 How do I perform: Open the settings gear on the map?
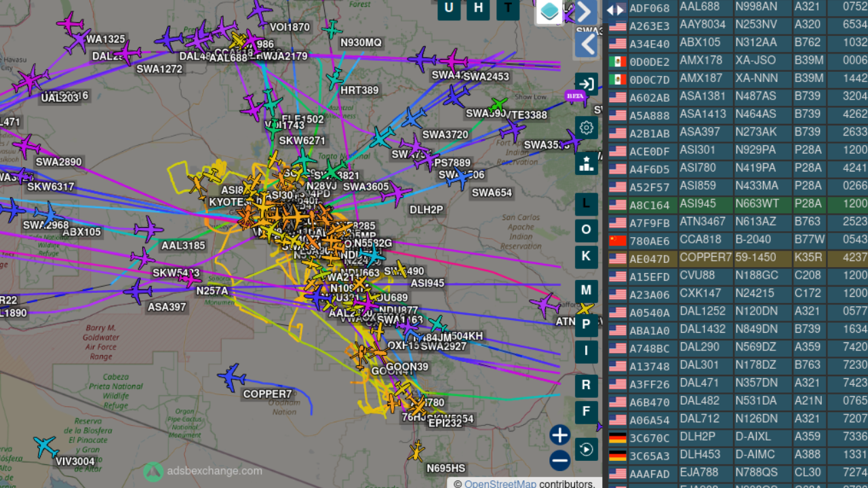(587, 127)
